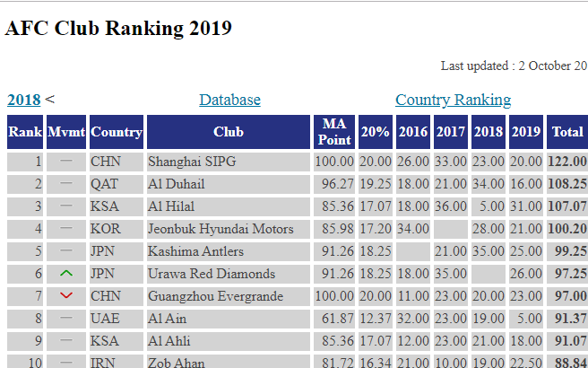Screen dimensions: 588x368
Task: Select the Shanghai SIPG club cell
Action: pyautogui.click(x=229, y=162)
